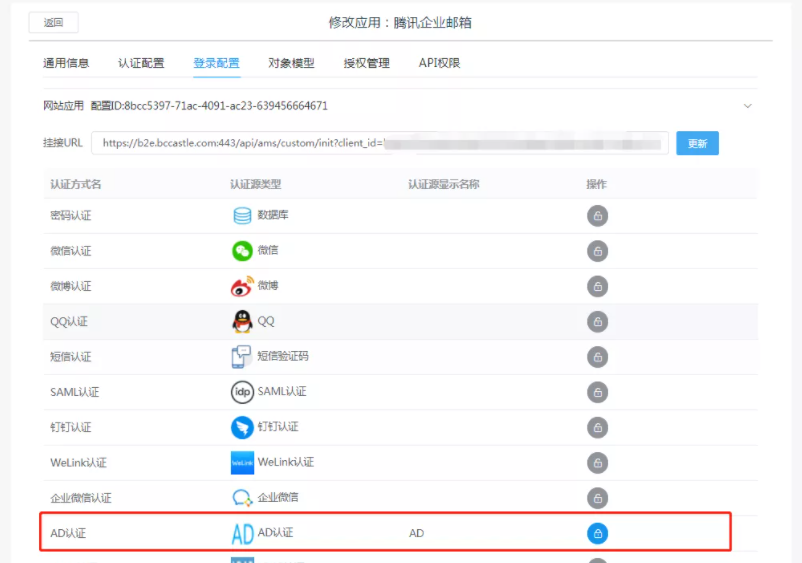Image resolution: width=802 pixels, height=563 pixels.
Task: Click the 数据库 database icon
Action: click(x=242, y=215)
